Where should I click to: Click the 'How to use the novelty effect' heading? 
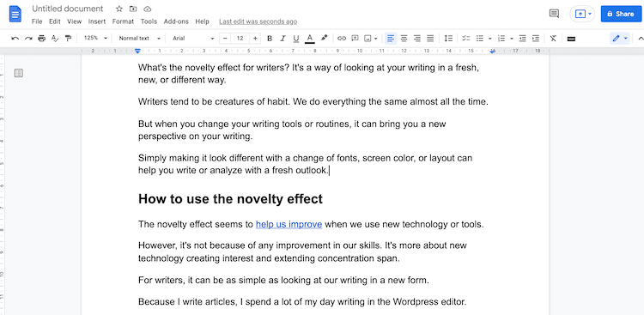pyautogui.click(x=230, y=199)
